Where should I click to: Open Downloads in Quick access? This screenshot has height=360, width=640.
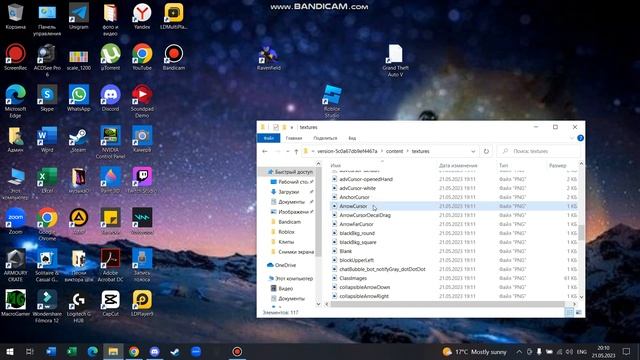click(x=289, y=192)
